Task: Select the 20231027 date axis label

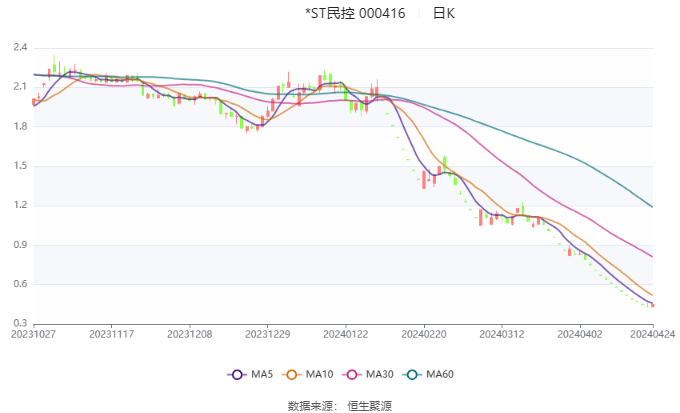Action: [33, 334]
